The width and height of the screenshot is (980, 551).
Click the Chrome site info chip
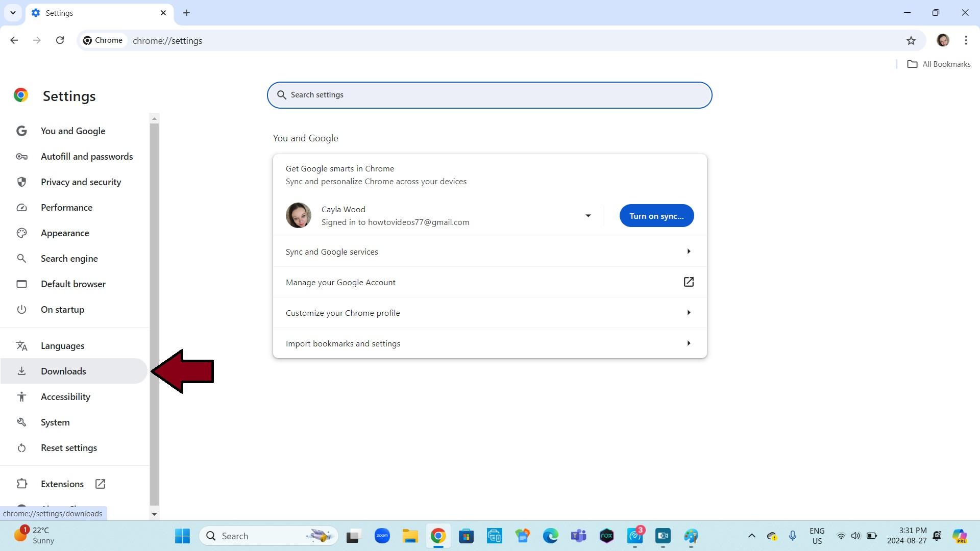(103, 40)
